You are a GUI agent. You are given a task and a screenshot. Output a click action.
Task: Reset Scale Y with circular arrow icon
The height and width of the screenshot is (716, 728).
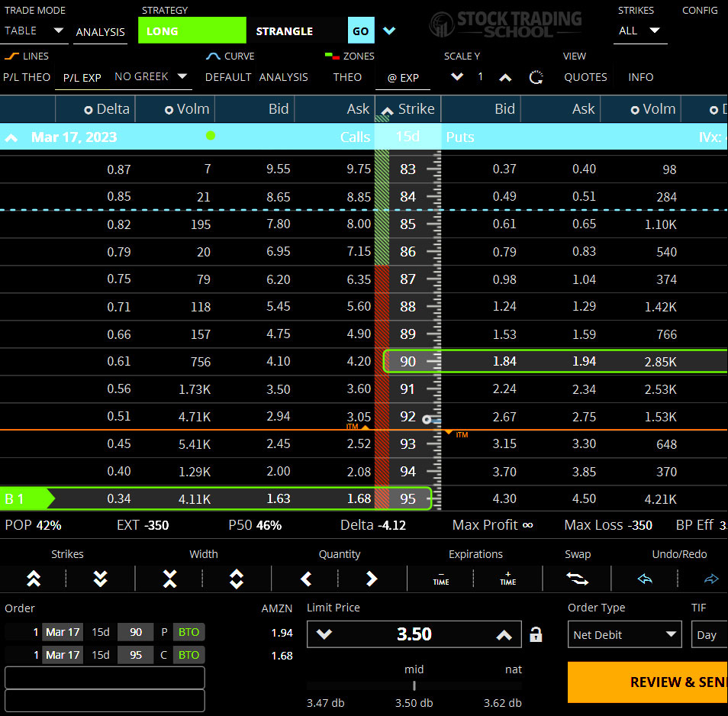(x=536, y=77)
